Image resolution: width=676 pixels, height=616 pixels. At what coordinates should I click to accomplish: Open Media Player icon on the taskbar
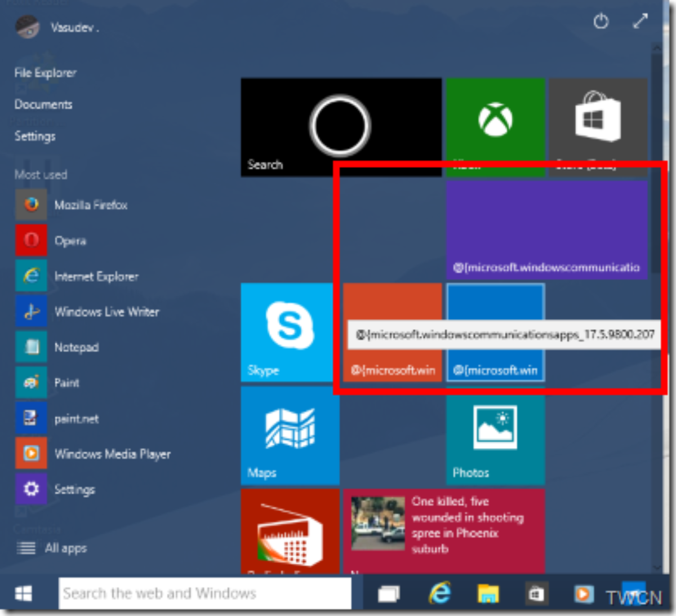coord(584,594)
